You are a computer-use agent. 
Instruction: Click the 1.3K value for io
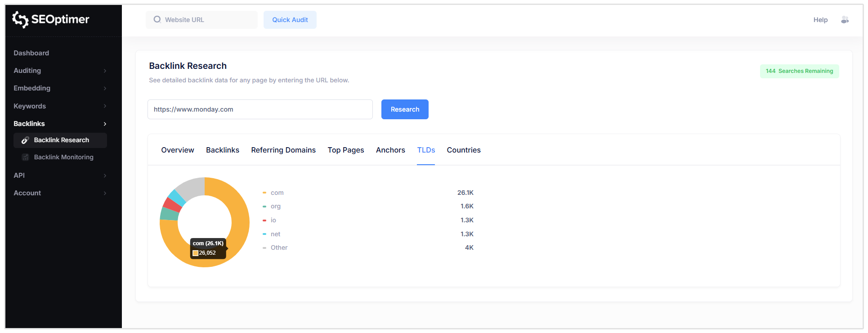467,220
